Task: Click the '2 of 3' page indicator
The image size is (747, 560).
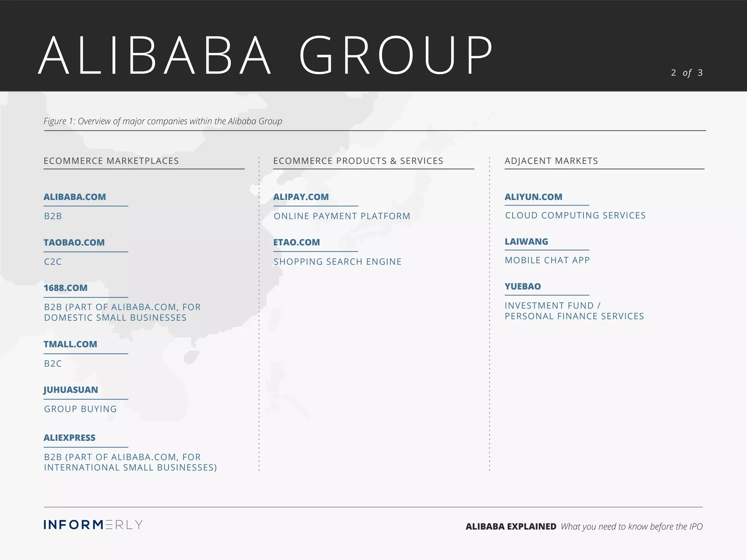Action: coord(687,73)
